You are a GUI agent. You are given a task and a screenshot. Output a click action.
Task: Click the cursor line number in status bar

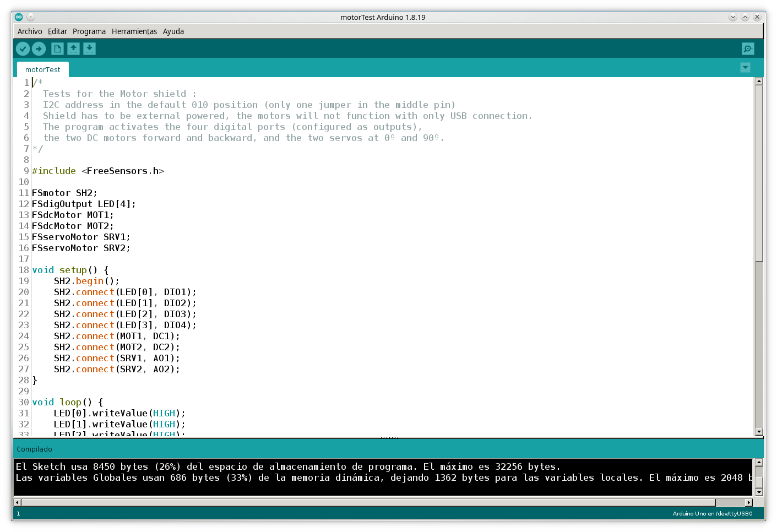18,513
